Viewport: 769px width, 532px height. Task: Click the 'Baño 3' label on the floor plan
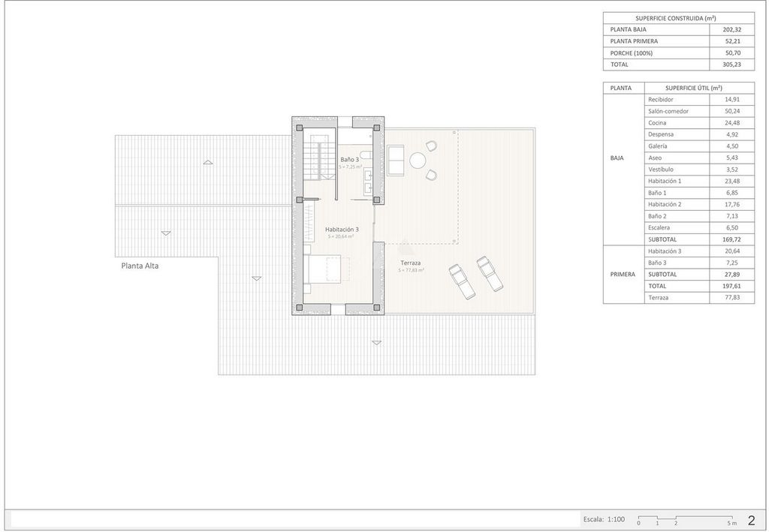[350, 160]
